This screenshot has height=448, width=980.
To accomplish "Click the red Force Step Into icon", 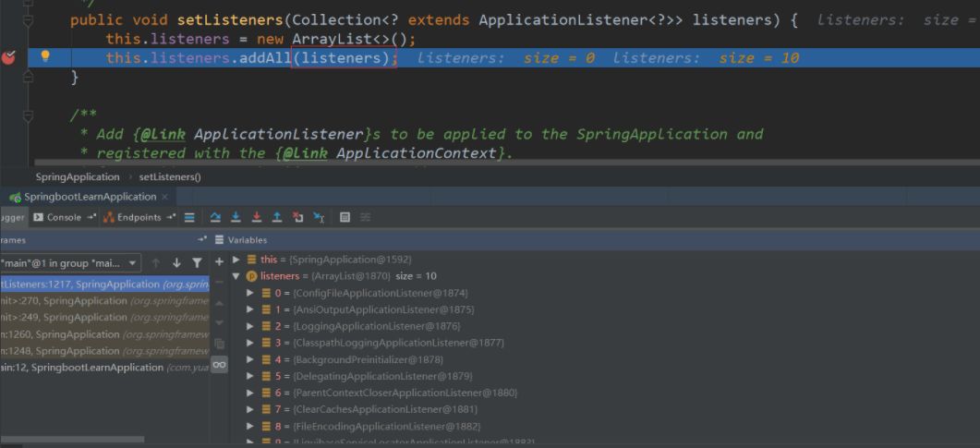I will coord(256,217).
